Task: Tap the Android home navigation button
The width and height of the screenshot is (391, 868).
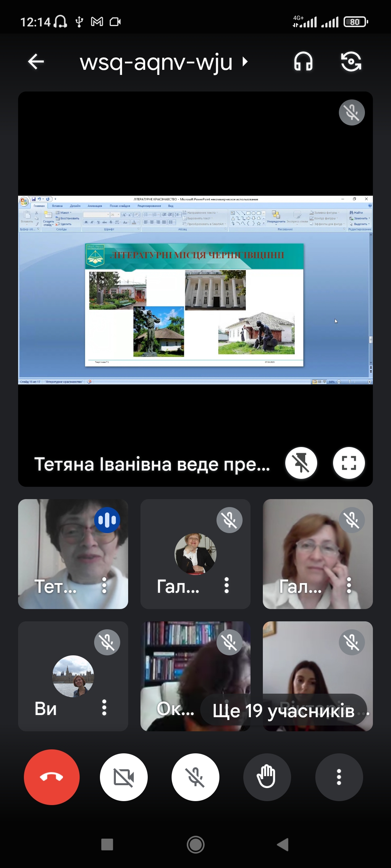Action: (195, 845)
